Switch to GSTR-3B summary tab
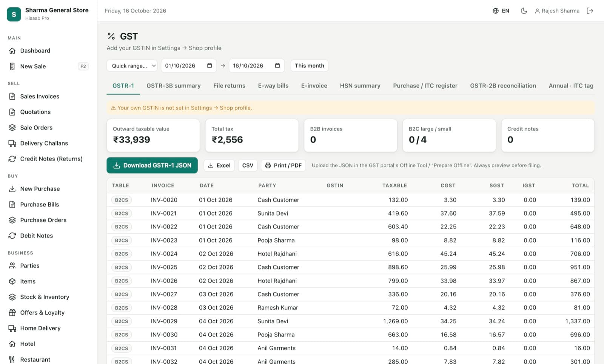 tap(174, 86)
